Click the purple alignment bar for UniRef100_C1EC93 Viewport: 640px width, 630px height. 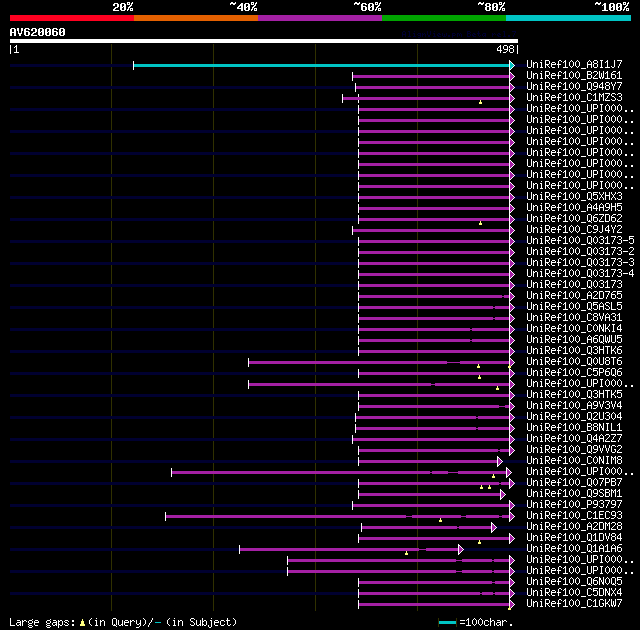point(338,517)
